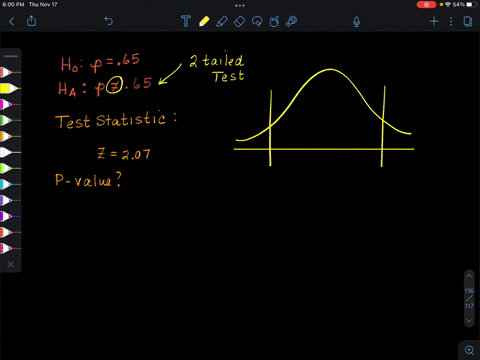
Task: Open the add media plus menu
Action: pos(434,22)
